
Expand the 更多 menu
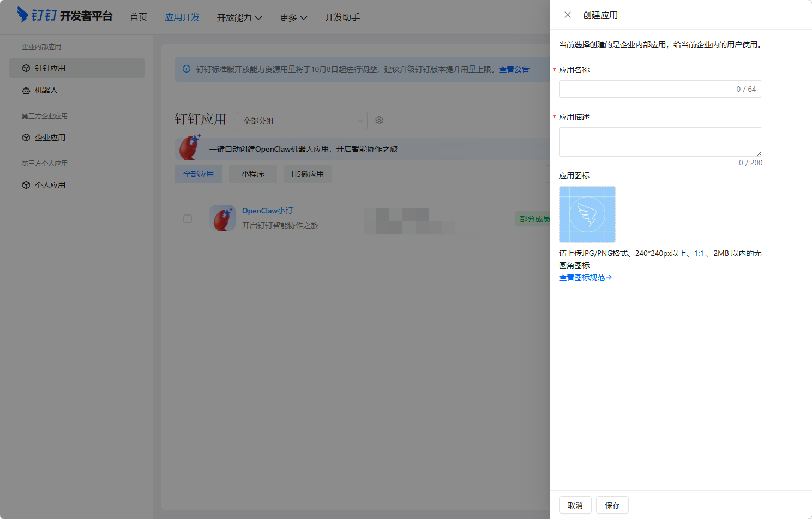(x=293, y=17)
